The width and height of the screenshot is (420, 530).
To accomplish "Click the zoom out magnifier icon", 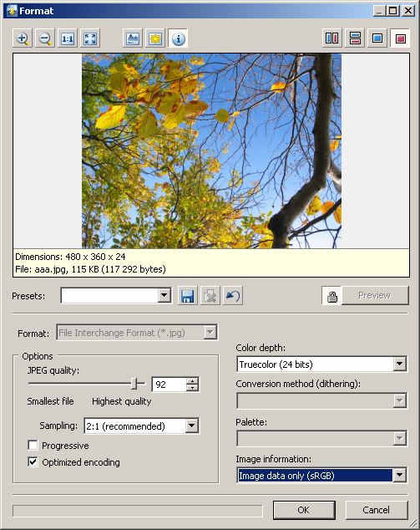I will pos(45,38).
